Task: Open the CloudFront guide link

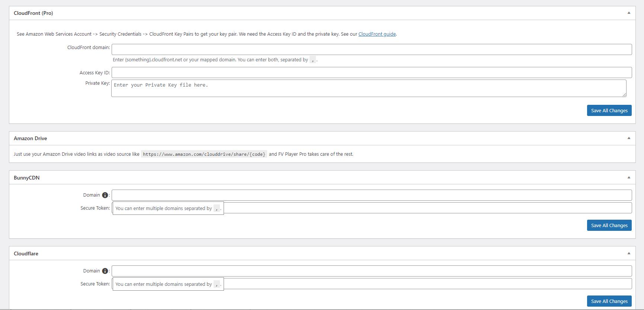Action: tap(377, 34)
